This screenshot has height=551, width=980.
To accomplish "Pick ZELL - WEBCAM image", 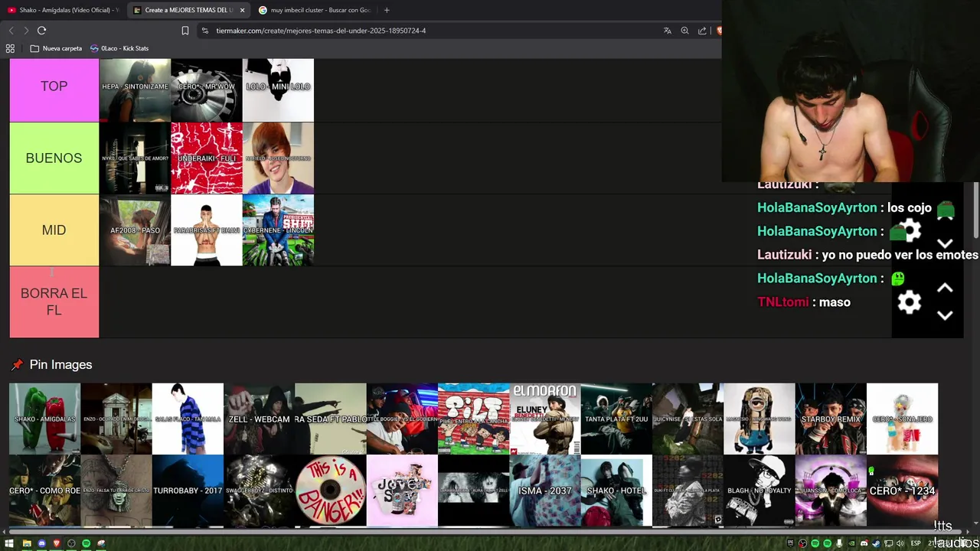I will coord(259,419).
